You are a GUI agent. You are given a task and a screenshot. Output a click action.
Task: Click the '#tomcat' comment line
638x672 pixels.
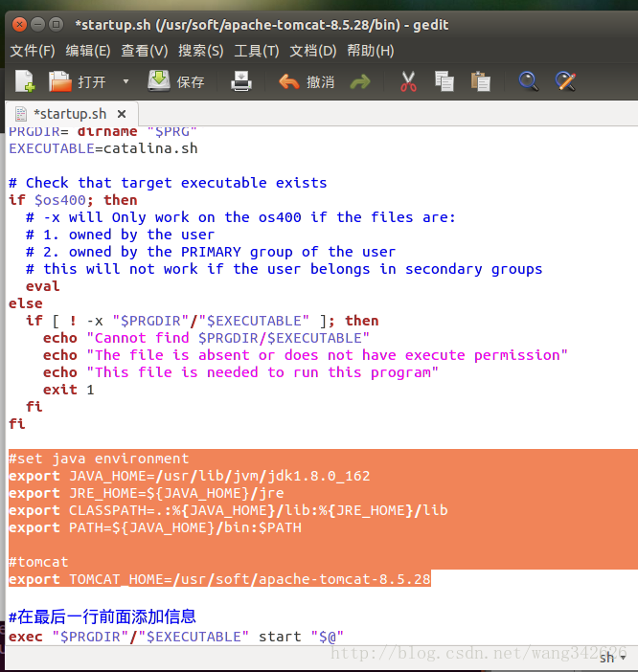38,562
